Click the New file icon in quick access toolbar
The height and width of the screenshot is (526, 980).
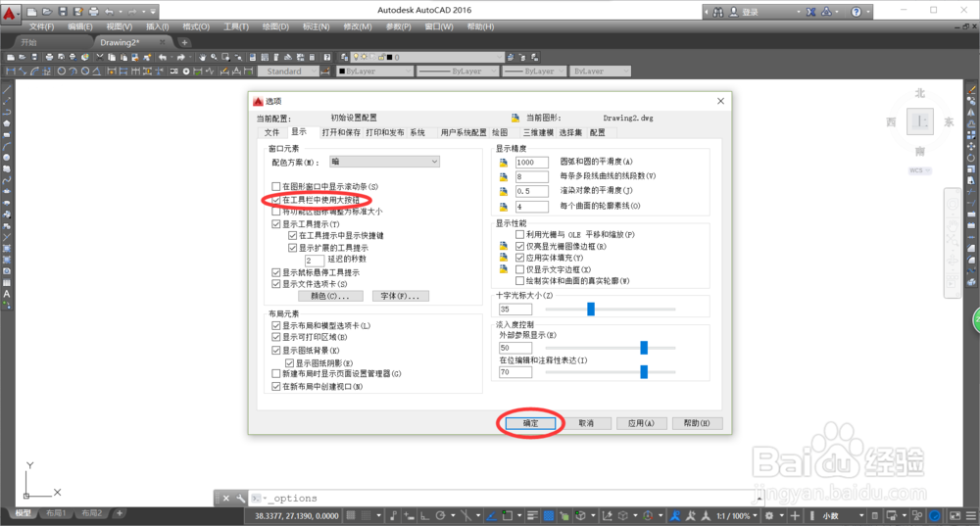(32, 12)
